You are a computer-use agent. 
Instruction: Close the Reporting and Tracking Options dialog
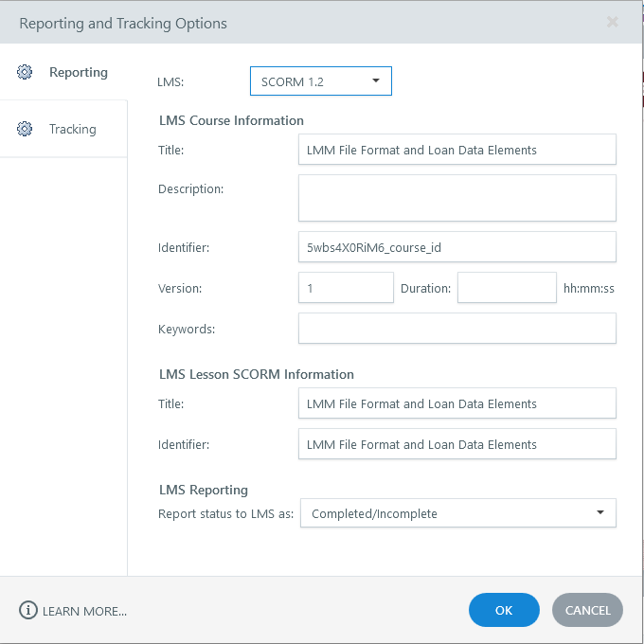pyautogui.click(x=613, y=22)
